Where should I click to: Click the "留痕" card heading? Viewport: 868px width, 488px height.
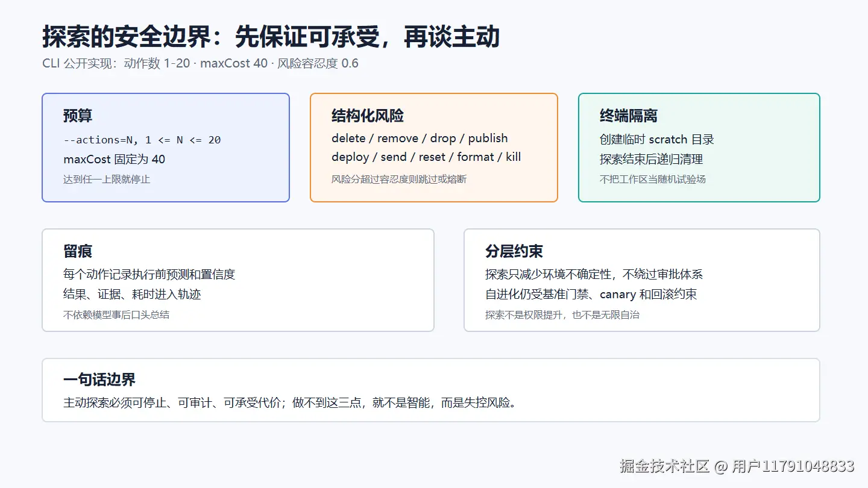(78, 251)
